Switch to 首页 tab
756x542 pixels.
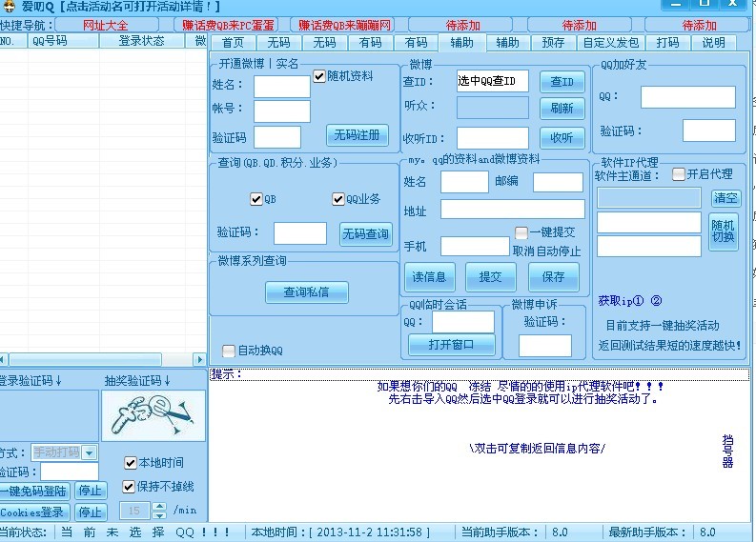[233, 43]
